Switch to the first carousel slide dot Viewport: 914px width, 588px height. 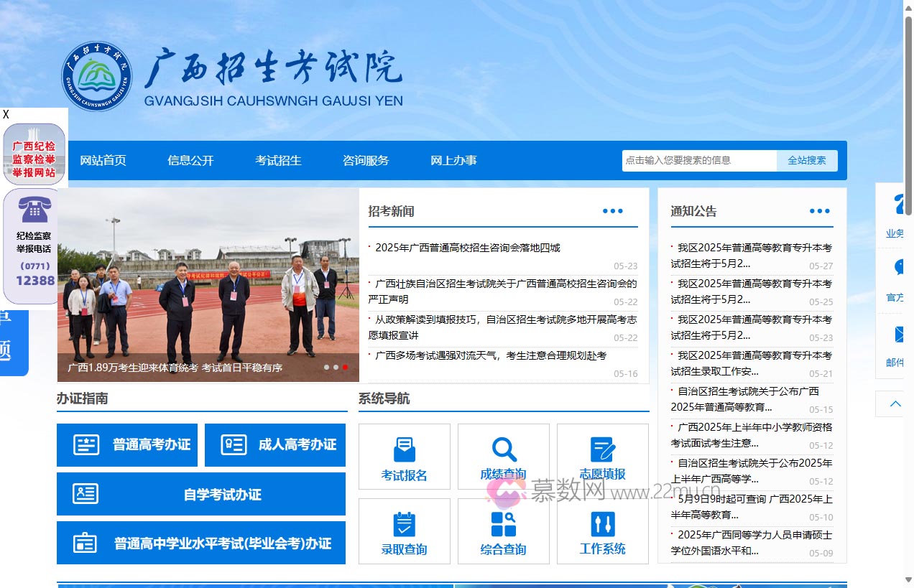(326, 368)
